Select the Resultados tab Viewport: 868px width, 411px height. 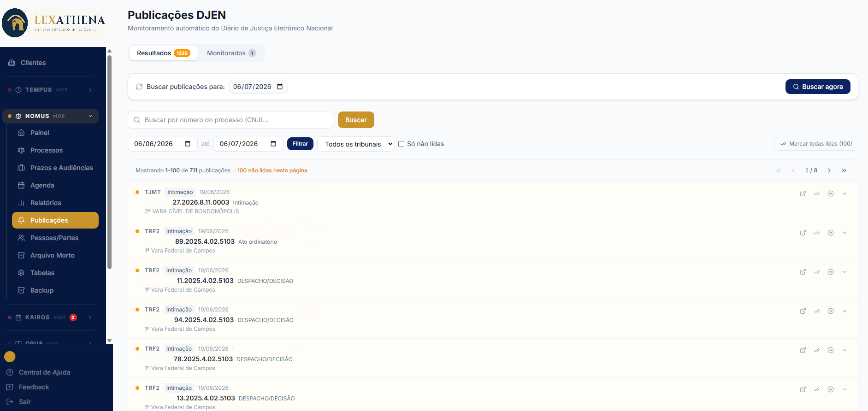coord(163,53)
